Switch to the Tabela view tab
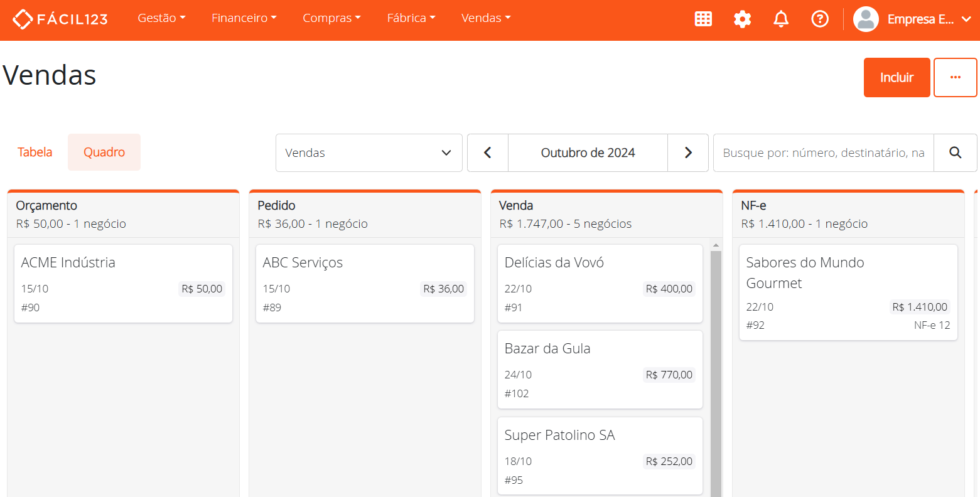This screenshot has height=497, width=980. 35,152
